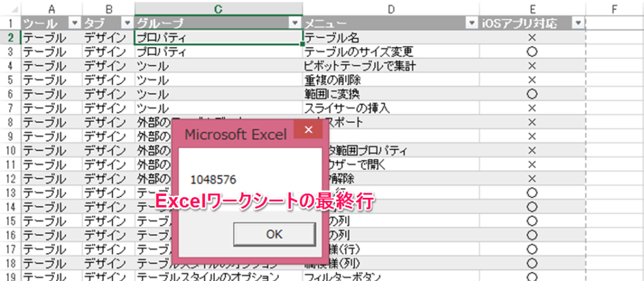Viewport: 644px width, 281px height.
Task: Select row 7 header
Action: click(10, 108)
